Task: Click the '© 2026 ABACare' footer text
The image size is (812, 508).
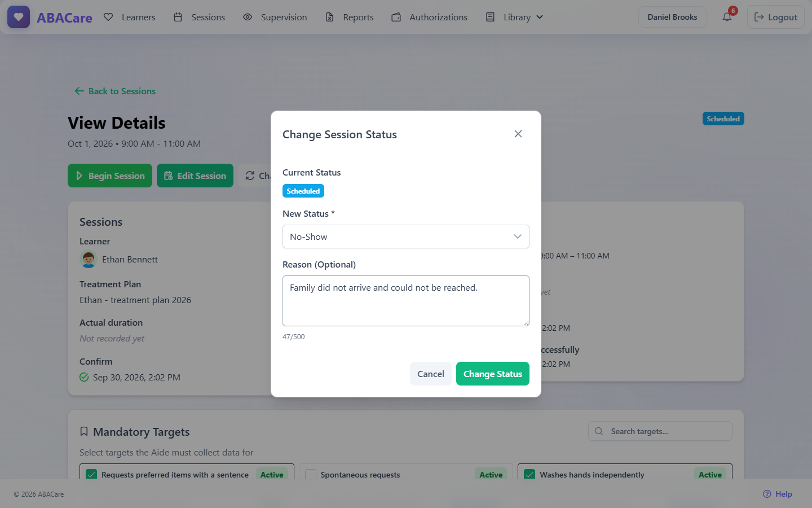Action: tap(39, 494)
